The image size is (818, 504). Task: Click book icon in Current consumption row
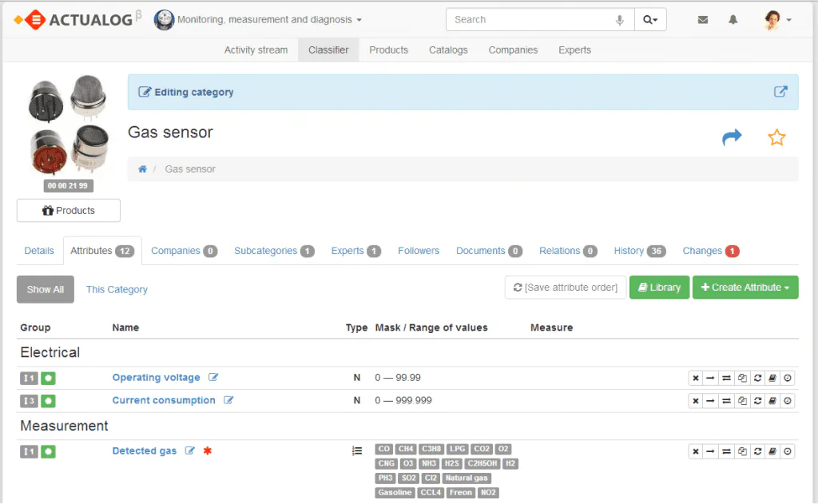point(772,401)
